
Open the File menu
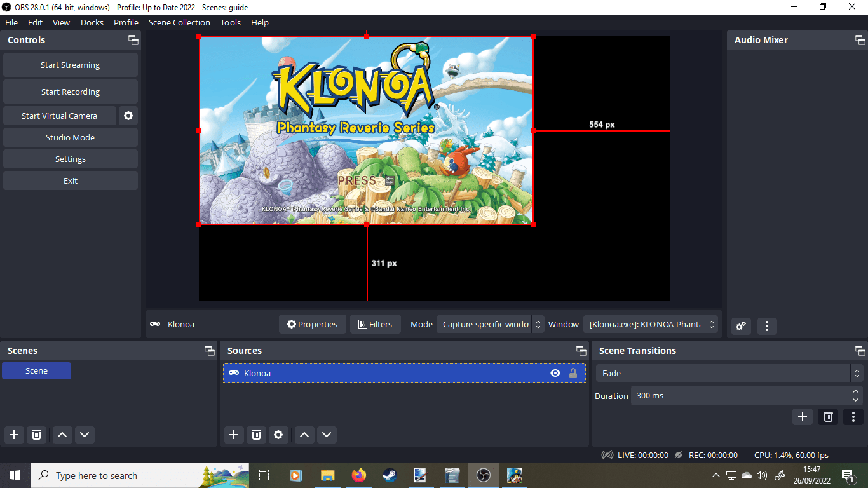11,22
